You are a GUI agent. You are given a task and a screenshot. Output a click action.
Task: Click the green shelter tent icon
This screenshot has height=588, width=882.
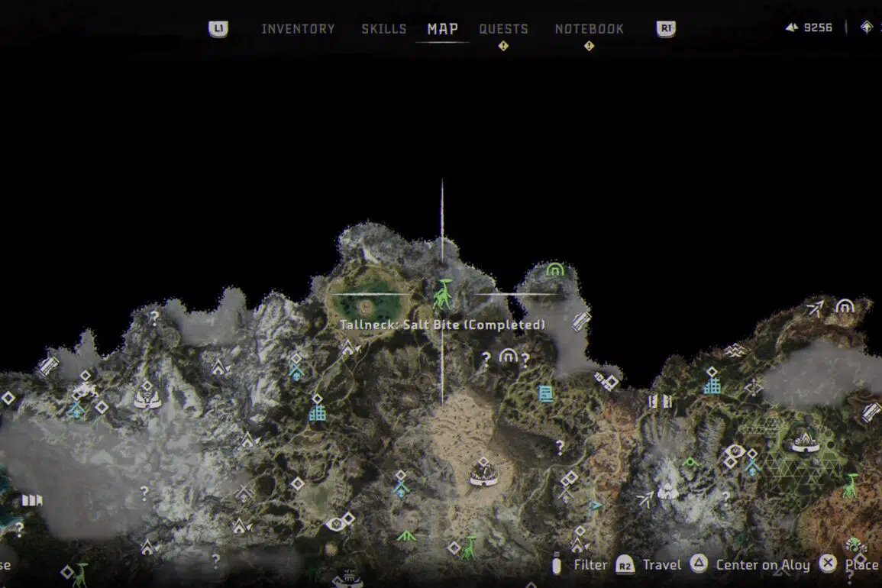point(405,536)
